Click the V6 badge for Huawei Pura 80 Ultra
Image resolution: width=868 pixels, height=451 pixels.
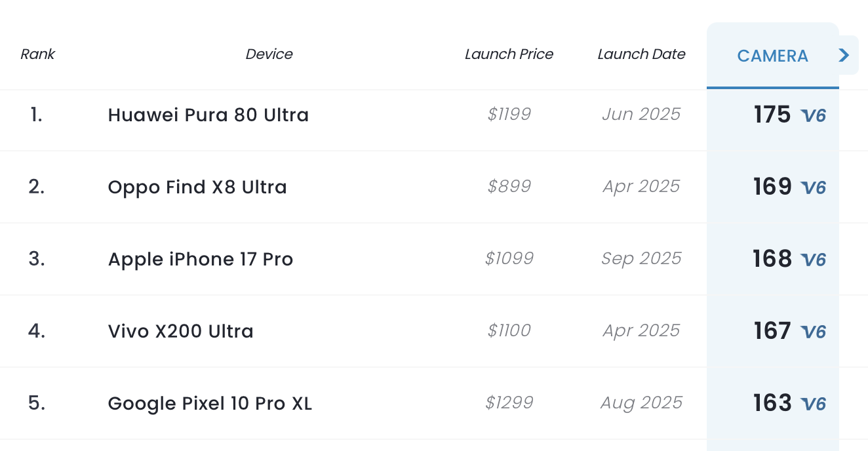tap(814, 116)
